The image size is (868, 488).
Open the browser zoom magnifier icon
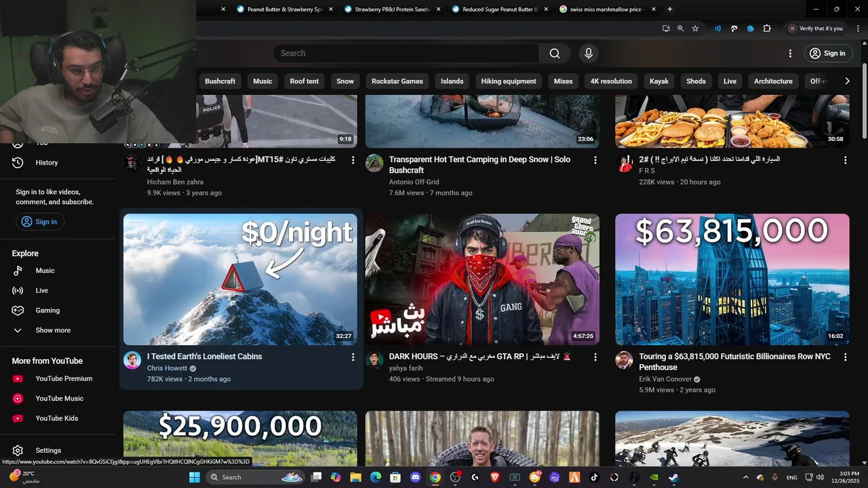pos(680,28)
